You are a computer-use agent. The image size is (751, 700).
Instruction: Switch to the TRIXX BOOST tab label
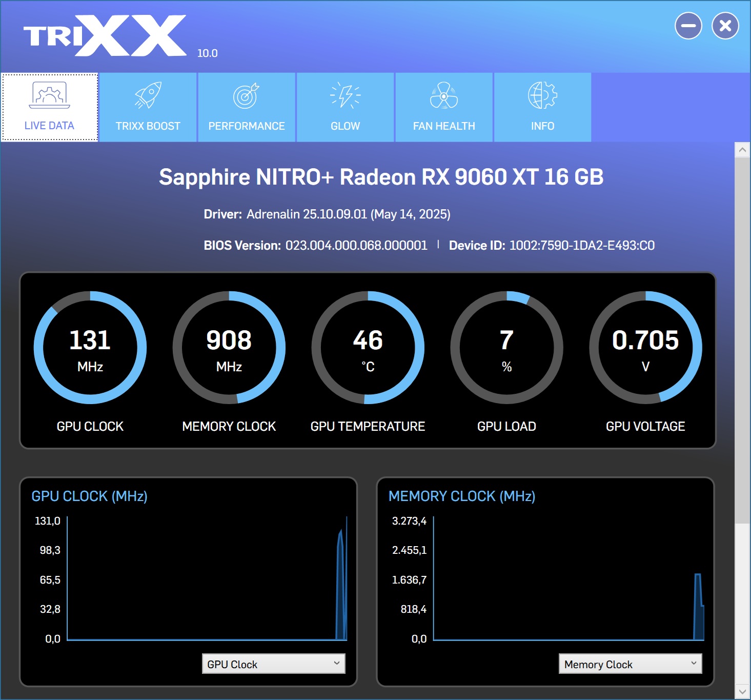click(x=148, y=126)
